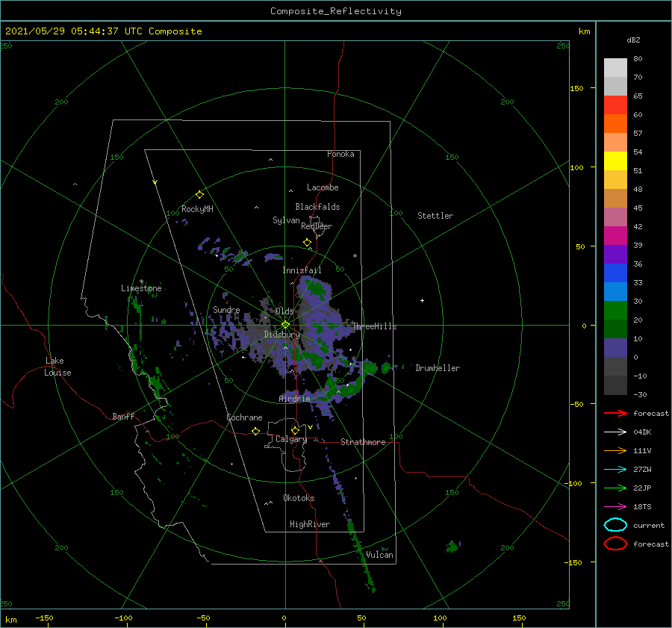This screenshot has height=628, width=672.
Task: Click the Vulcan city label
Action: tap(379, 555)
